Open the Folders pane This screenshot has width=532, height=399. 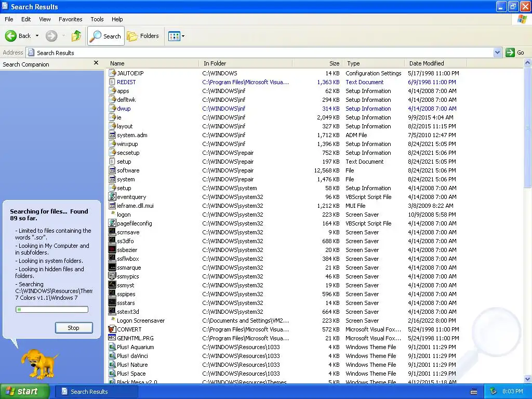coord(143,36)
